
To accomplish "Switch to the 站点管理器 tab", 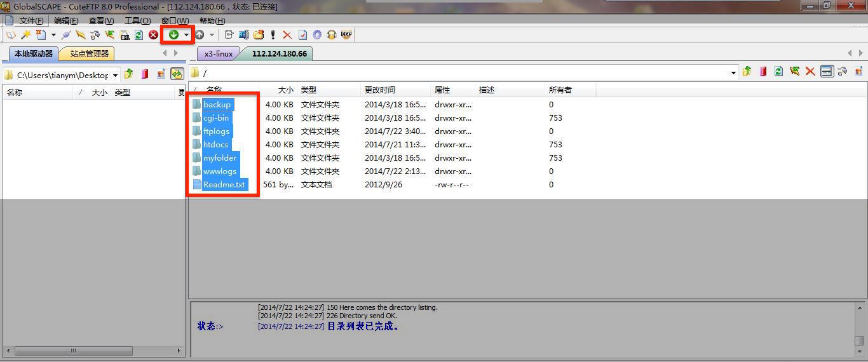I will tap(89, 54).
